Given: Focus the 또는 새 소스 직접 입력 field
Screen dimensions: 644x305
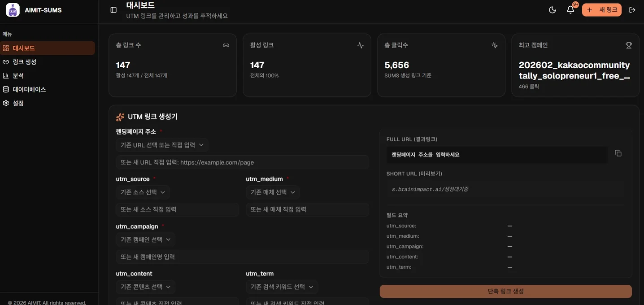Looking at the screenshot, I should 177,209.
